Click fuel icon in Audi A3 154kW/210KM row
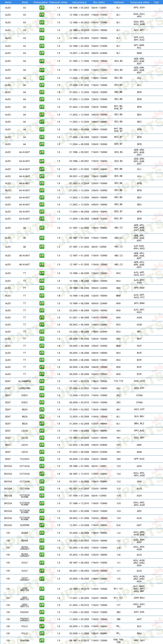Screen dimensions: 163x644 pyautogui.click(x=42, y=46)
